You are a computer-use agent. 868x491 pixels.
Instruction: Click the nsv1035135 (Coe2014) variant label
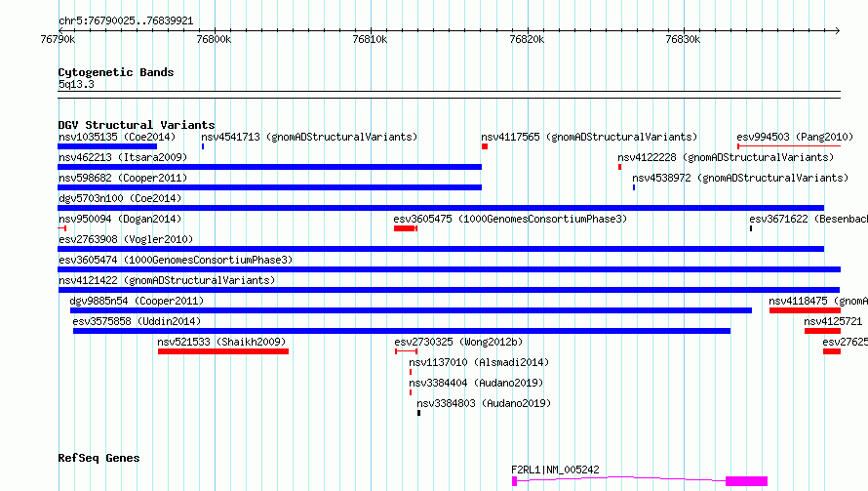pyautogui.click(x=117, y=137)
